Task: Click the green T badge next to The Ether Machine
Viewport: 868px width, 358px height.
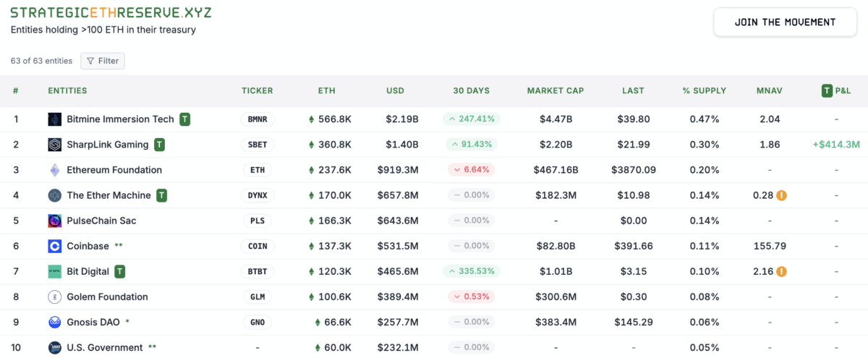Action: click(x=162, y=195)
